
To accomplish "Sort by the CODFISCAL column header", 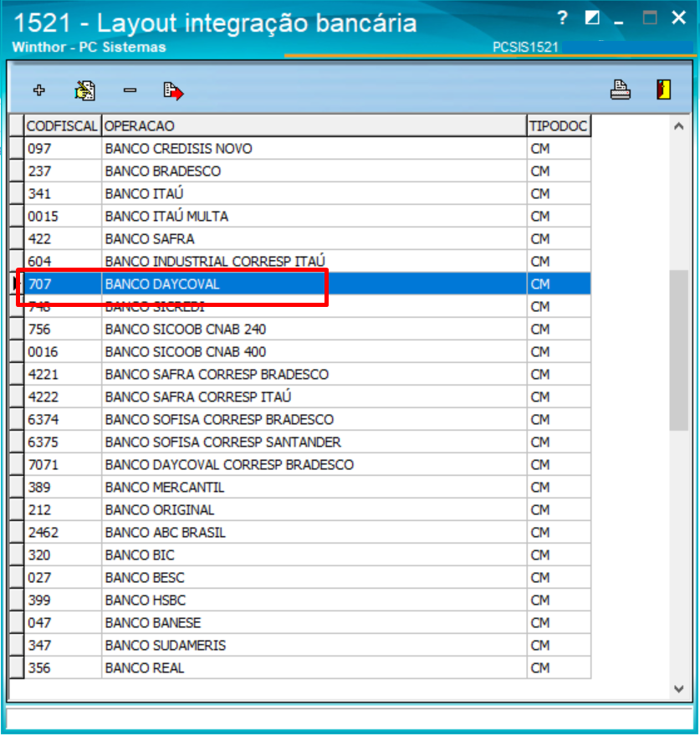I will click(x=63, y=125).
